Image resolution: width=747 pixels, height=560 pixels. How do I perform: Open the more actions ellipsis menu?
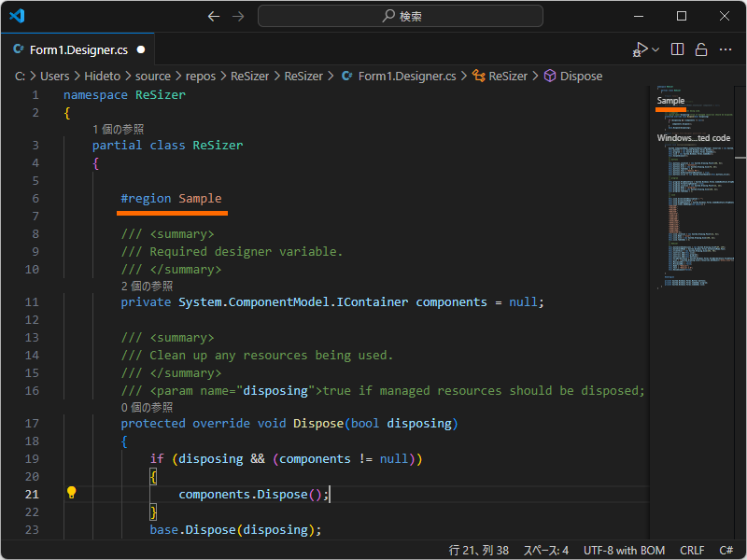pyautogui.click(x=725, y=49)
